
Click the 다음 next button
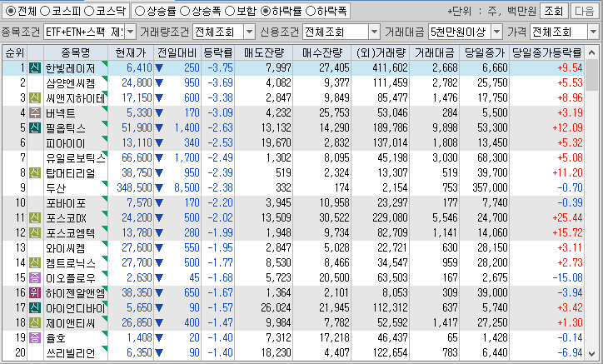click(x=585, y=11)
